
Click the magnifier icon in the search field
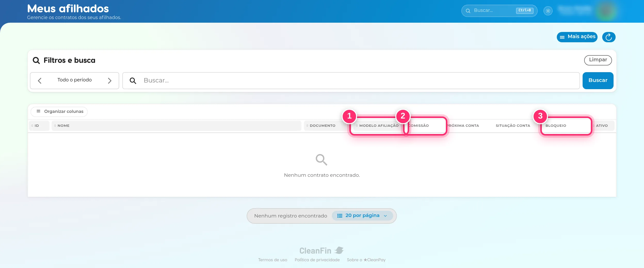coord(133,81)
